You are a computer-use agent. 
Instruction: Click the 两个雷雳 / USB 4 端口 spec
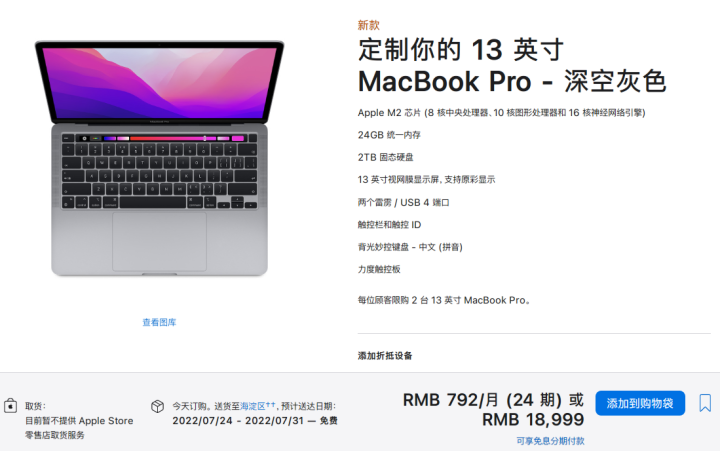coord(403,203)
